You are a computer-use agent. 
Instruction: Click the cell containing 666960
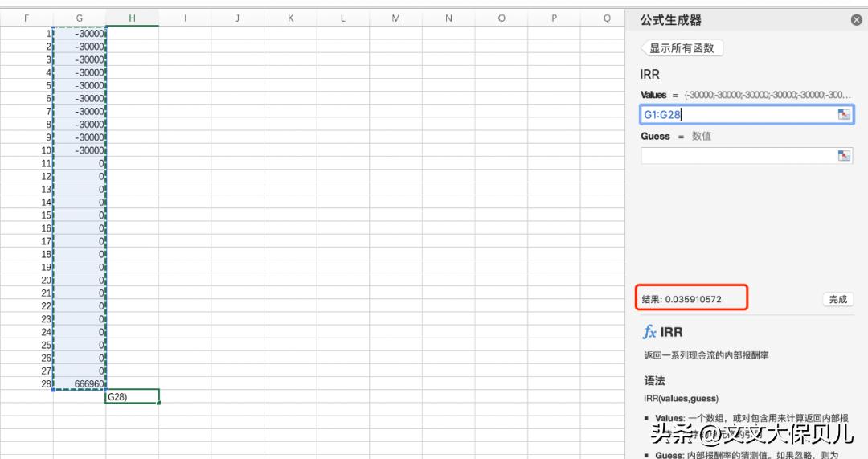pyautogui.click(x=79, y=383)
